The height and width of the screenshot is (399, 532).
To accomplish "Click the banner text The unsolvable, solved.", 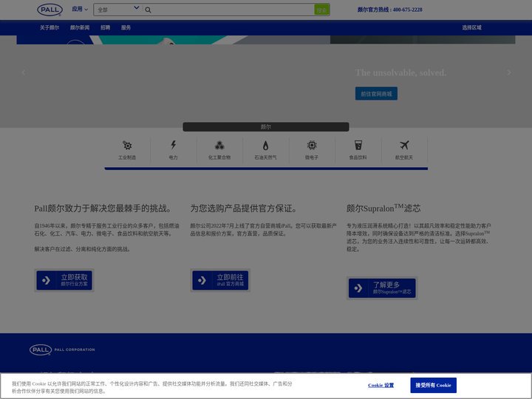I will 400,72.
